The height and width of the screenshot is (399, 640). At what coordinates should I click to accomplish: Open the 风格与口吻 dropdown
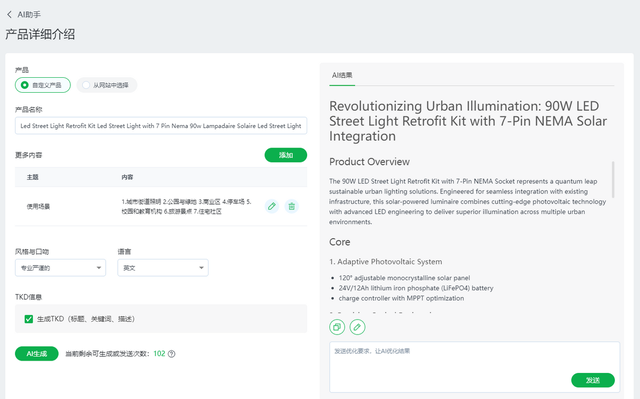click(x=60, y=268)
